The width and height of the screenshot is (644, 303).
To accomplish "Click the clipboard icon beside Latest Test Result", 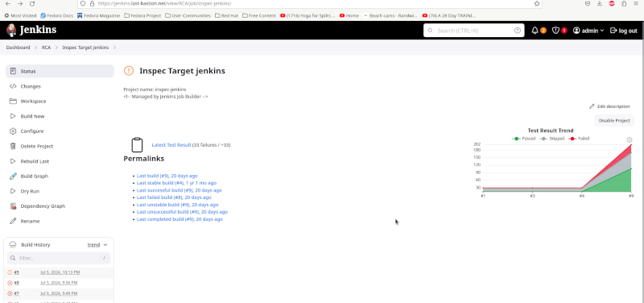I will coord(137,145).
